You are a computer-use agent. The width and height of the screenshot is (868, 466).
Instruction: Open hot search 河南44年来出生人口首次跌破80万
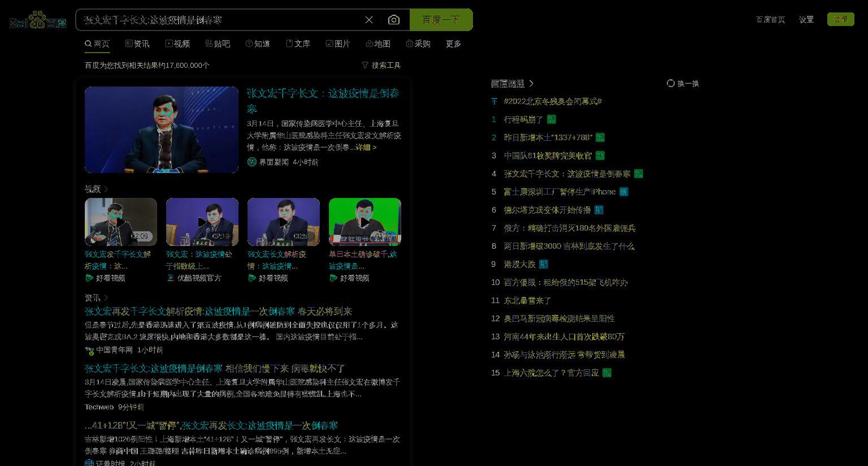point(564,336)
